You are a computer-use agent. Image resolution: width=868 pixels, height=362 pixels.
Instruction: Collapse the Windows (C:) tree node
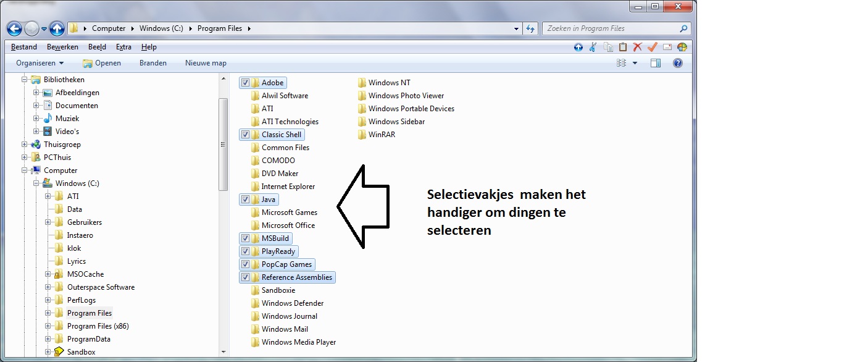[x=36, y=183]
